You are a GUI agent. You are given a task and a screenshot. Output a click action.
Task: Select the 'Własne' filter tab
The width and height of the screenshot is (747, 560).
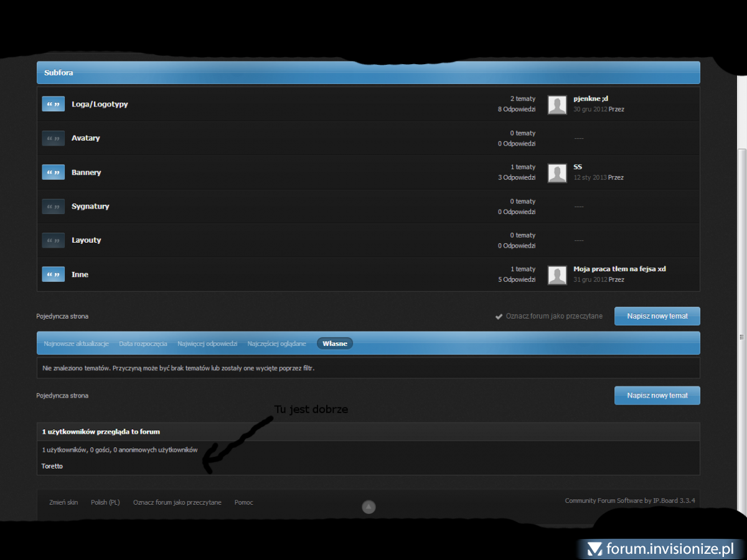click(x=335, y=343)
